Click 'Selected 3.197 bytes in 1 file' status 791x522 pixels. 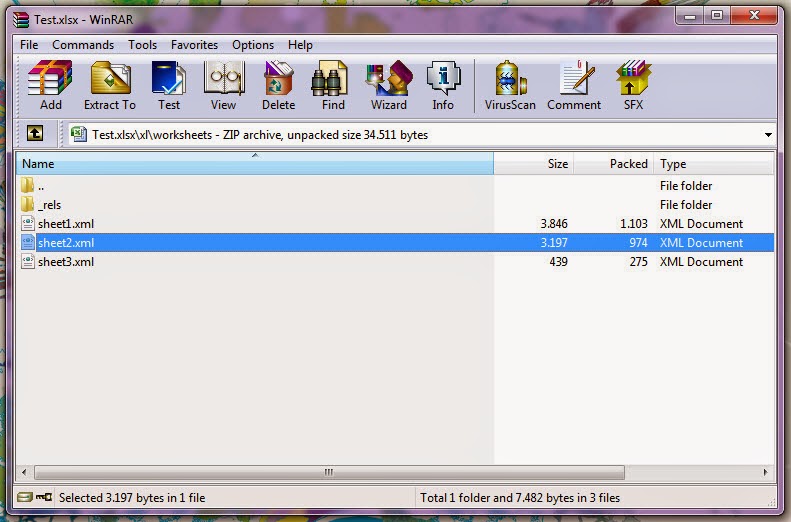coord(132,498)
